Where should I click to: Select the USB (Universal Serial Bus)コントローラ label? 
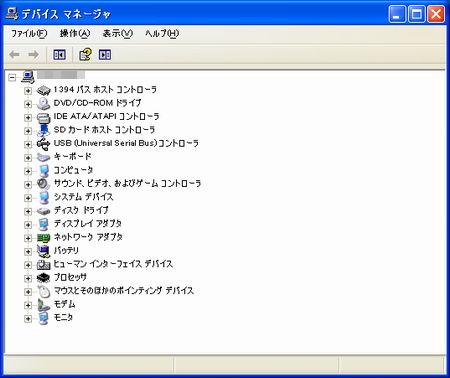click(x=126, y=143)
